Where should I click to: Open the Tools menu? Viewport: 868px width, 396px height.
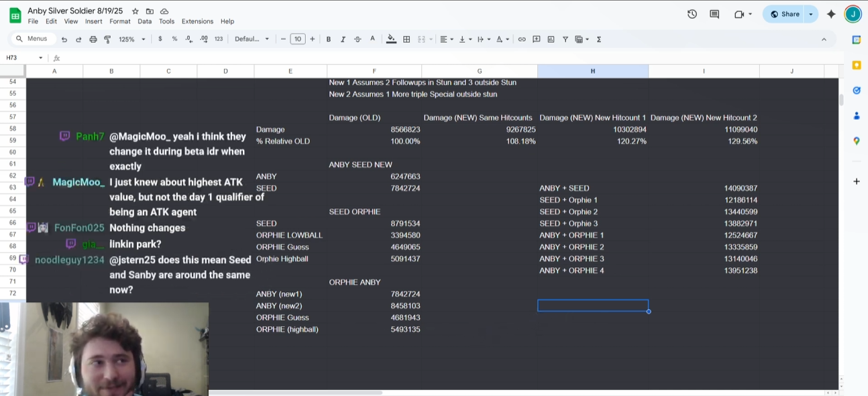tap(166, 21)
